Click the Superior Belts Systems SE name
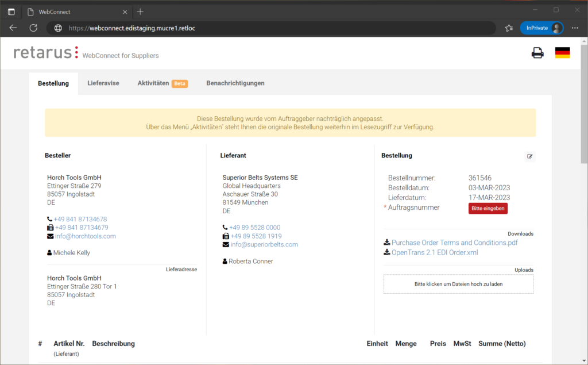588x365 pixels. [x=260, y=178]
